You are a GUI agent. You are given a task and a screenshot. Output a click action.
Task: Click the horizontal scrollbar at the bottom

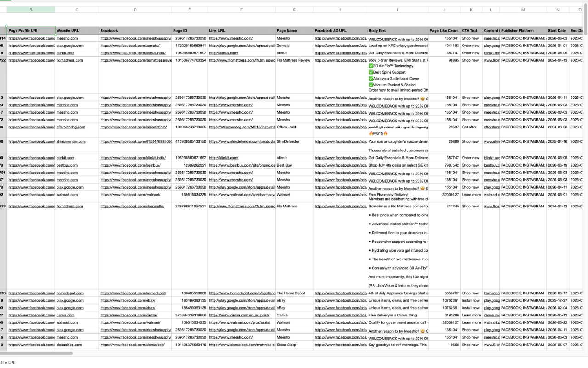[x=36, y=353]
